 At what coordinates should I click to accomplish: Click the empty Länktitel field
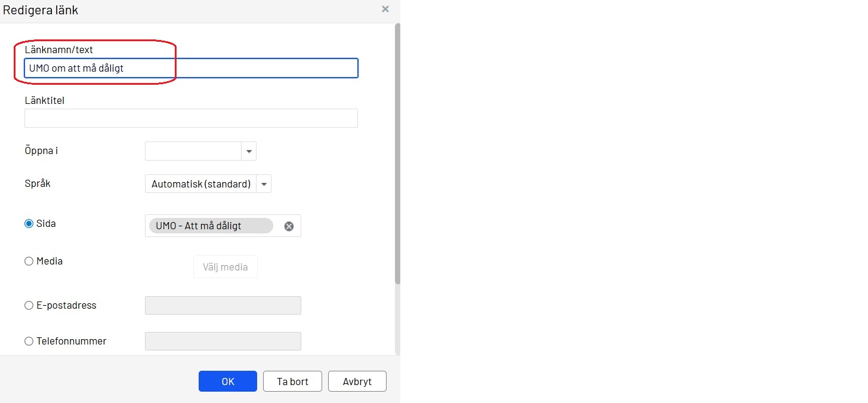(x=191, y=118)
